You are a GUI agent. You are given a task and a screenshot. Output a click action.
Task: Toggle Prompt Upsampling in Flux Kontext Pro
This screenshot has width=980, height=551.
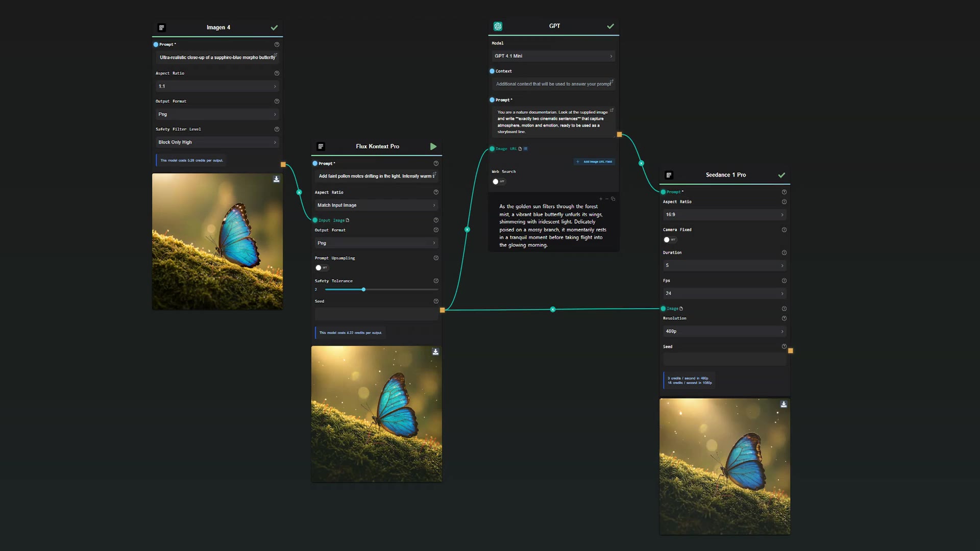click(x=319, y=267)
